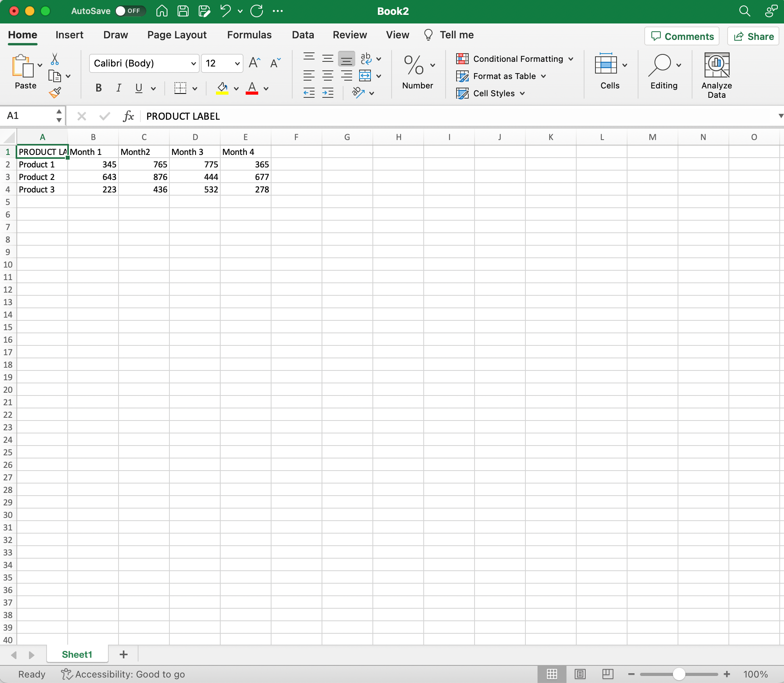The width and height of the screenshot is (784, 683).
Task: Apply bold formatting
Action: click(98, 88)
